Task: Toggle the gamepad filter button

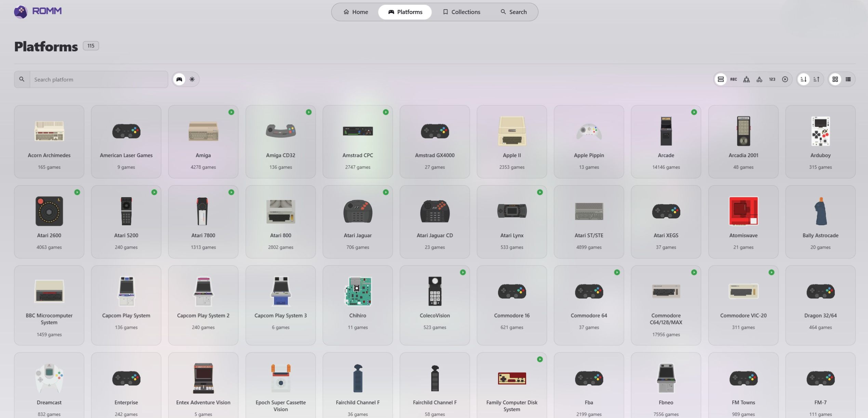Action: coord(179,79)
